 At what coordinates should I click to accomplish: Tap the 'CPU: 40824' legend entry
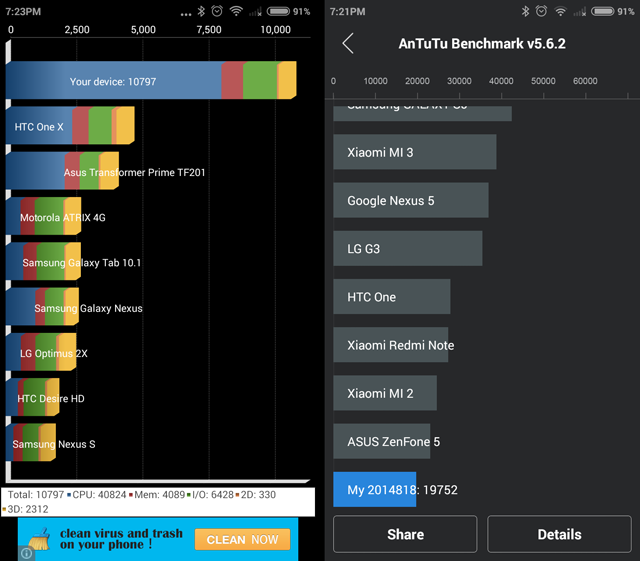[97, 495]
